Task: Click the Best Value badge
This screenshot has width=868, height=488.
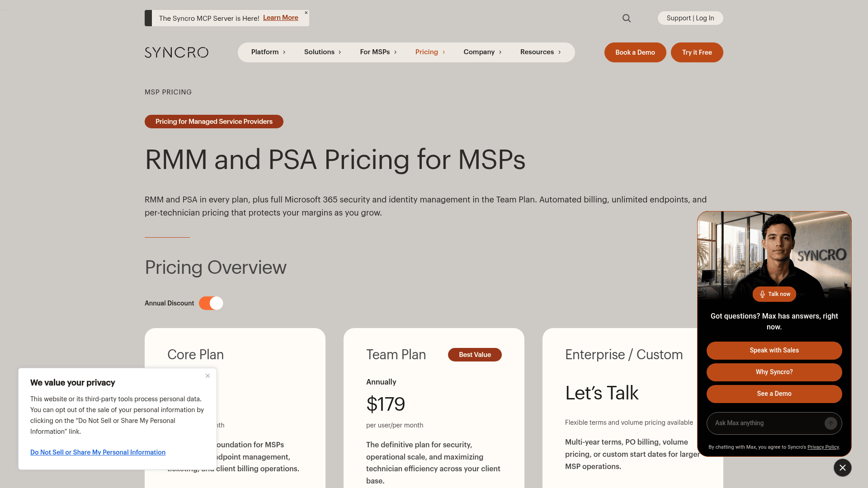Action: (475, 355)
